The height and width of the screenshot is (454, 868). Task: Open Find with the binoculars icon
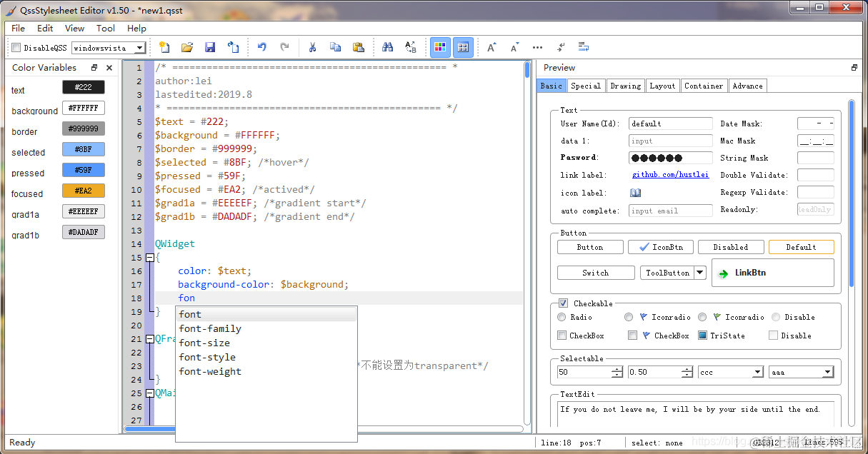click(x=388, y=47)
